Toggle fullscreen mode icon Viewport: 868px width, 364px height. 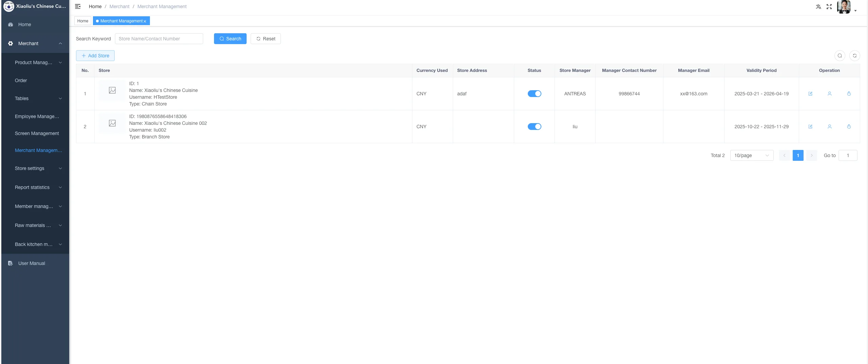[829, 6]
